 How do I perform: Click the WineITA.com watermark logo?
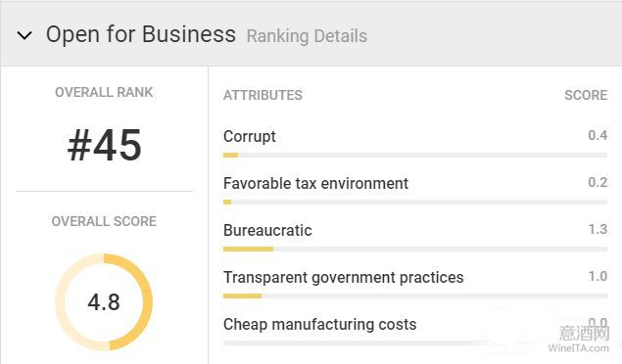[579, 339]
